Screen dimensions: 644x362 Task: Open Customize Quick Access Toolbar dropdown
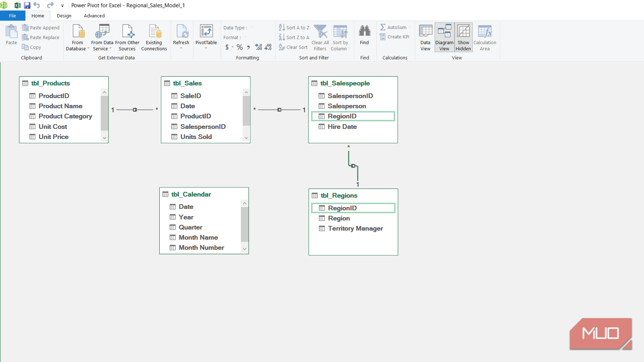(x=62, y=5)
